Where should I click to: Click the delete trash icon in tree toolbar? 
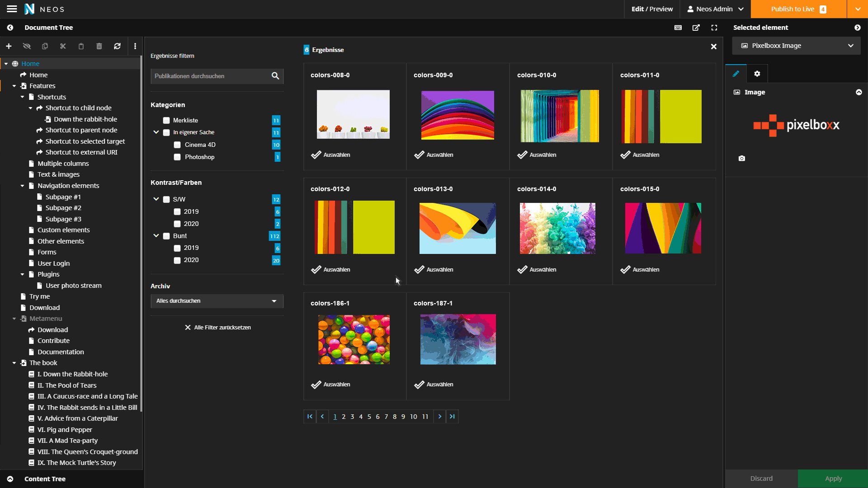(x=99, y=46)
